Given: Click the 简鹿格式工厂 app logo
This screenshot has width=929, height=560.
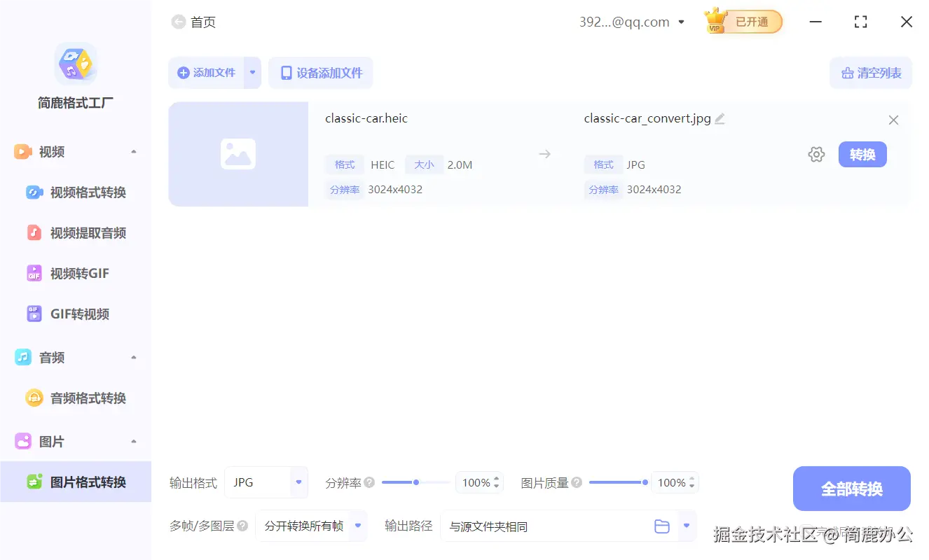Looking at the screenshot, I should coord(75,63).
